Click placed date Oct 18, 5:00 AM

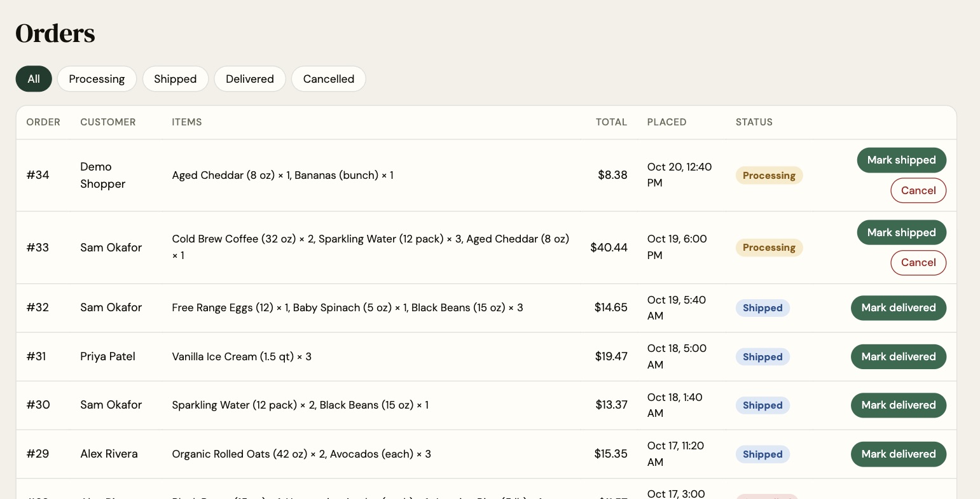tap(676, 356)
